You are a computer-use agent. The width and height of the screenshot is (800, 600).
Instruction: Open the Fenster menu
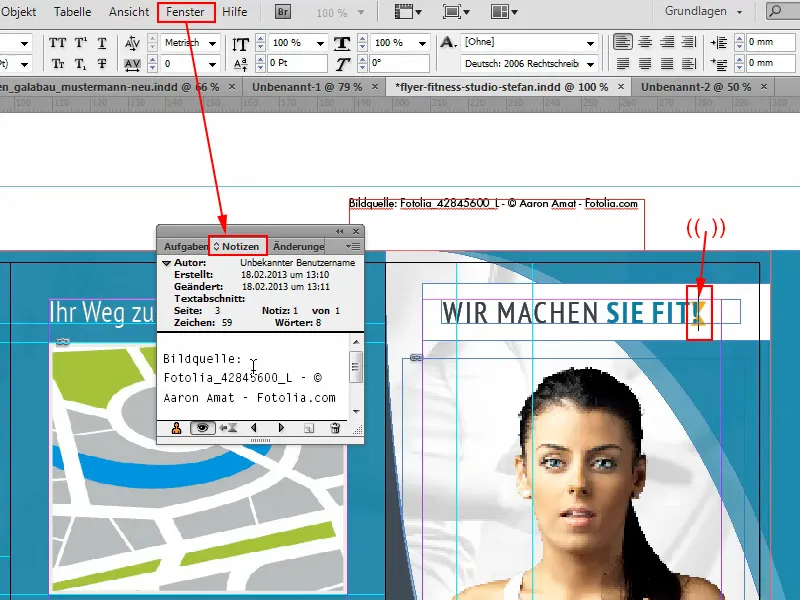(185, 12)
